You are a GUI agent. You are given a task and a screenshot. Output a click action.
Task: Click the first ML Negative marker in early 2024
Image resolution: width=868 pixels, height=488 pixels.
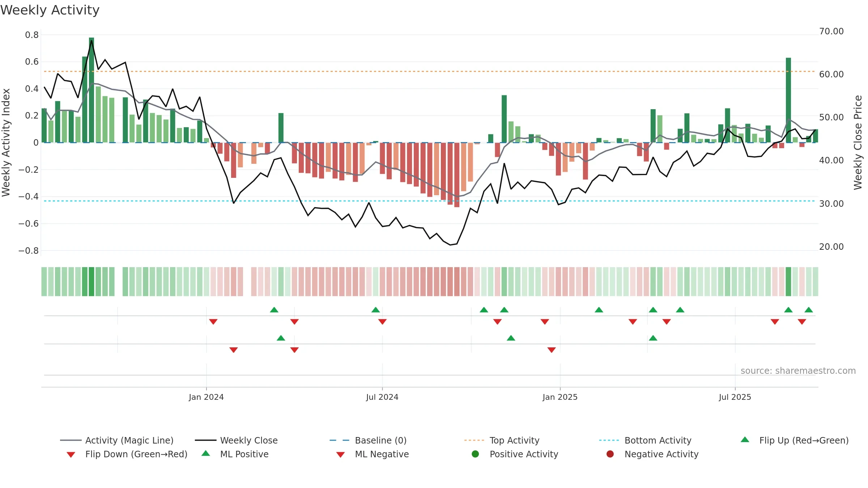[x=234, y=350]
